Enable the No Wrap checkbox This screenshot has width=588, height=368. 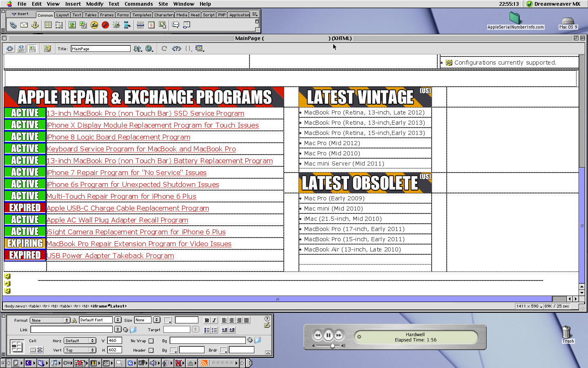click(x=151, y=341)
